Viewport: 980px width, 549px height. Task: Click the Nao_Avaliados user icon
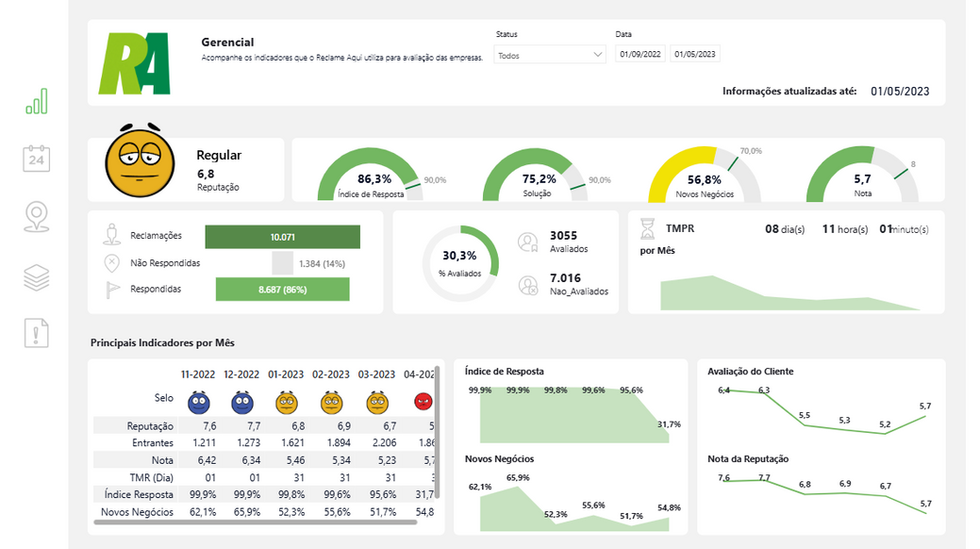528,285
